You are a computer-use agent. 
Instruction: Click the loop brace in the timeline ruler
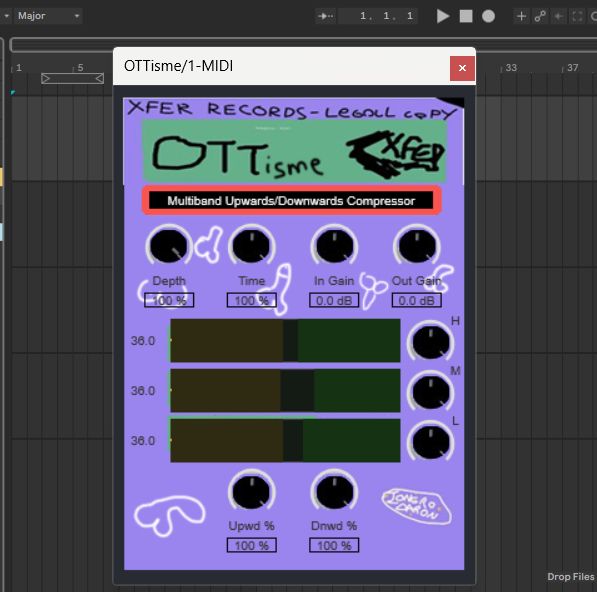(x=72, y=78)
